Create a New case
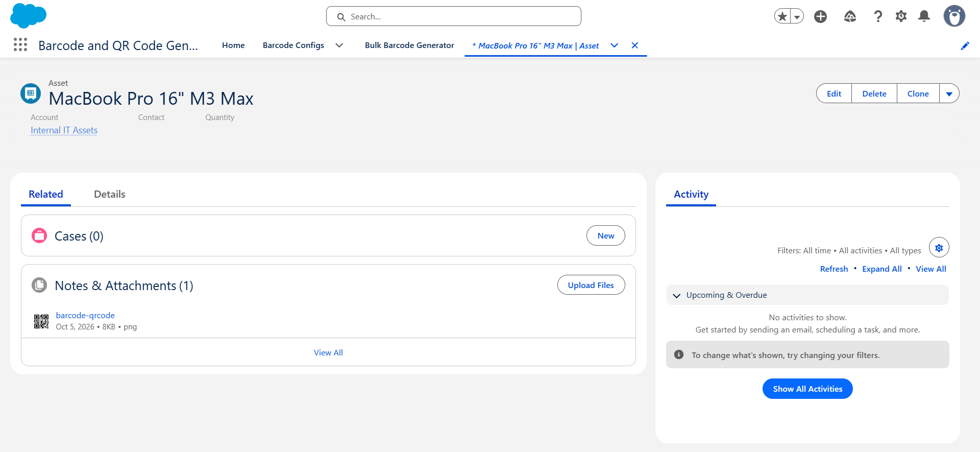 point(606,235)
